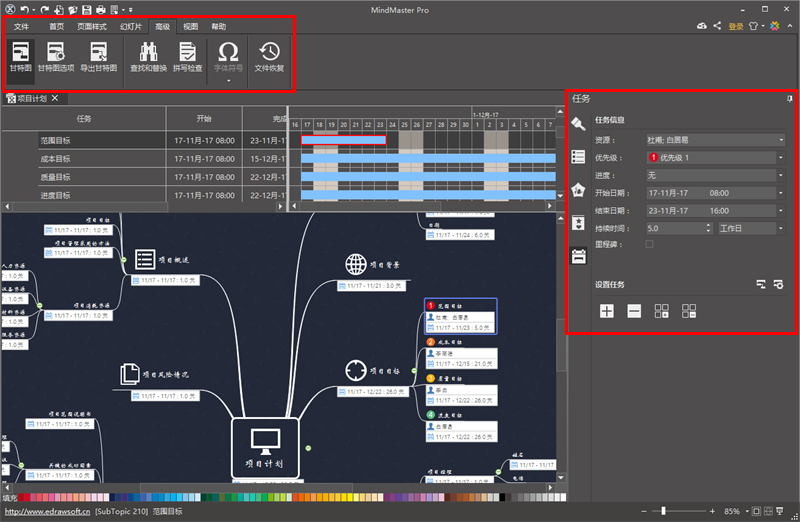Click the zoom slider handle
The width and height of the screenshot is (800, 522).
pyautogui.click(x=663, y=511)
